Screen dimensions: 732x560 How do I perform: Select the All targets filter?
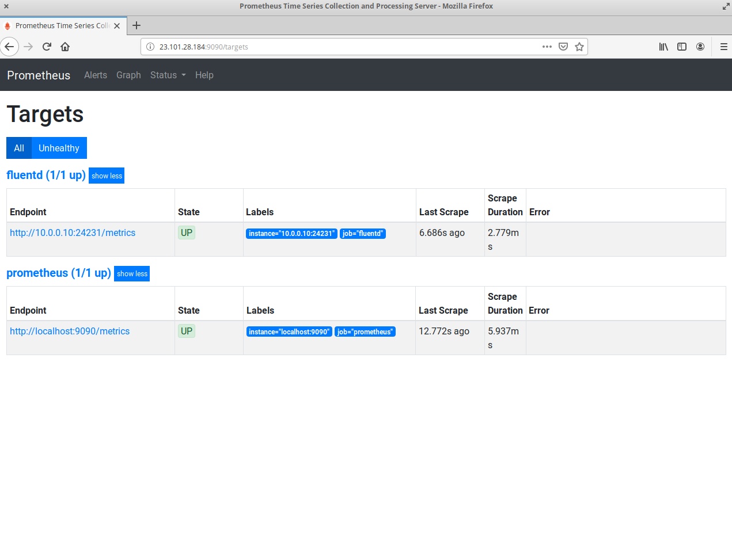tap(19, 148)
